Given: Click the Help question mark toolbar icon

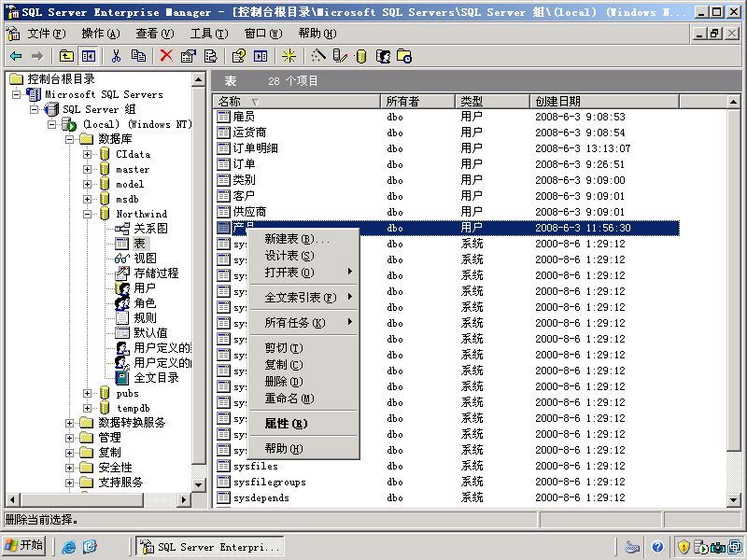Looking at the screenshot, I should click(238, 56).
